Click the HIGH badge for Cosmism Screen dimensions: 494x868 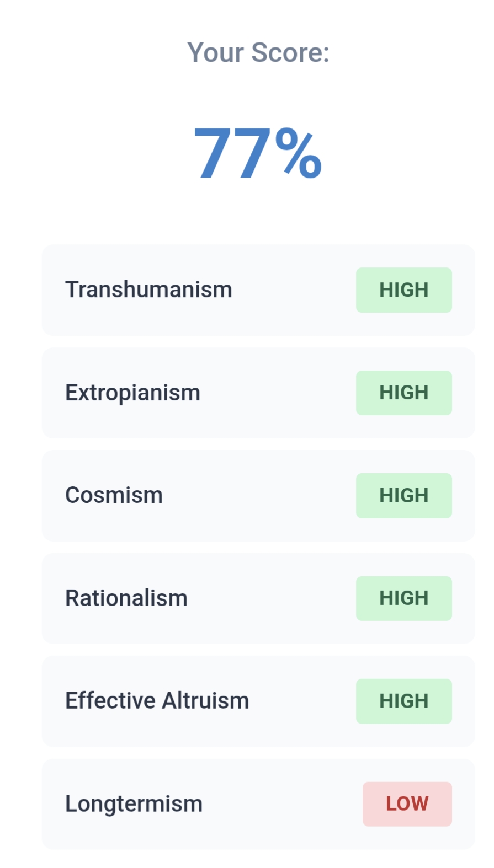[x=403, y=496]
